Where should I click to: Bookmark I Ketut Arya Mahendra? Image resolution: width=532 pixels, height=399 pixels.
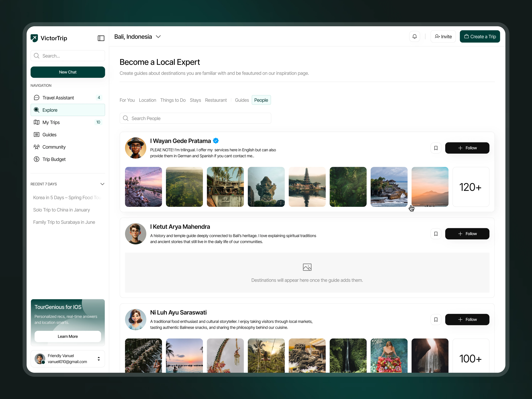pos(436,234)
